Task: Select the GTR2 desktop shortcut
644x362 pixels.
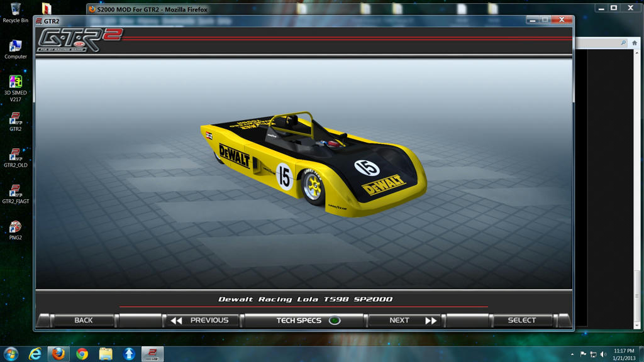Action: click(16, 121)
